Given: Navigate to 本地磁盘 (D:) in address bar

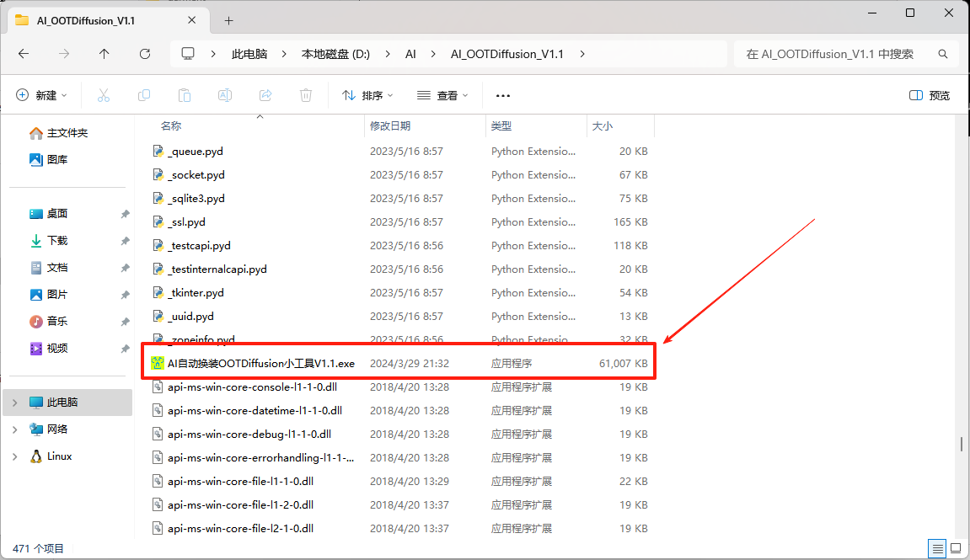Looking at the screenshot, I should [x=335, y=54].
